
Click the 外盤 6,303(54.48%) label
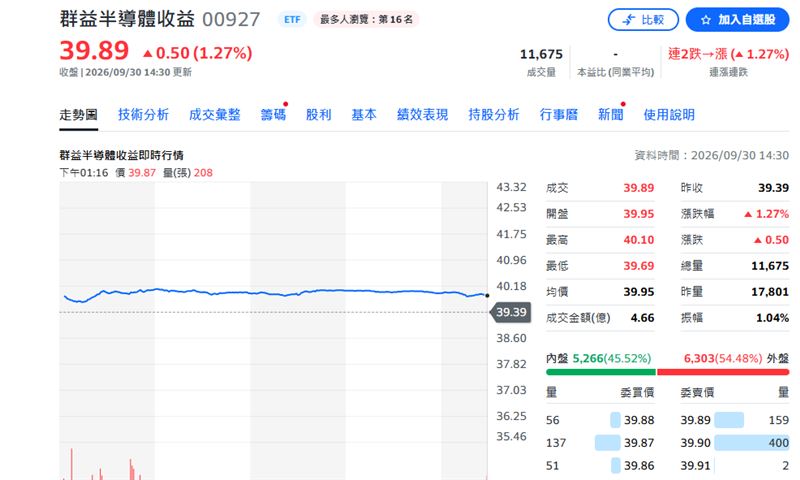736,359
